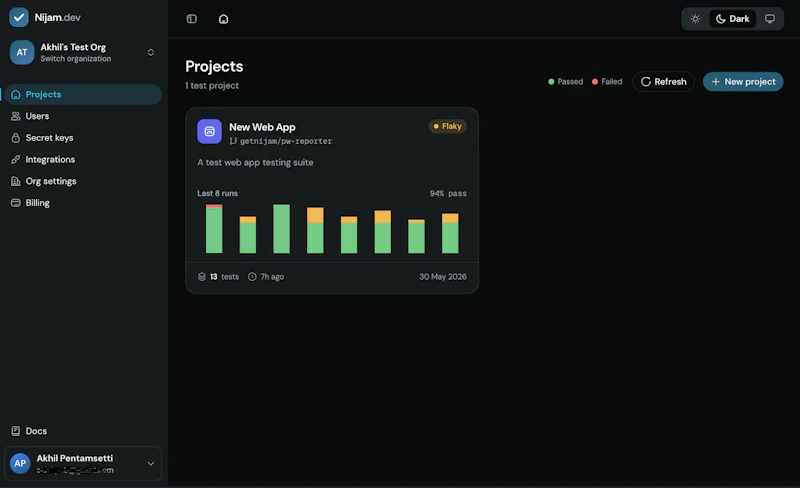
Task: Click the New Web App purple project icon
Action: coord(210,132)
